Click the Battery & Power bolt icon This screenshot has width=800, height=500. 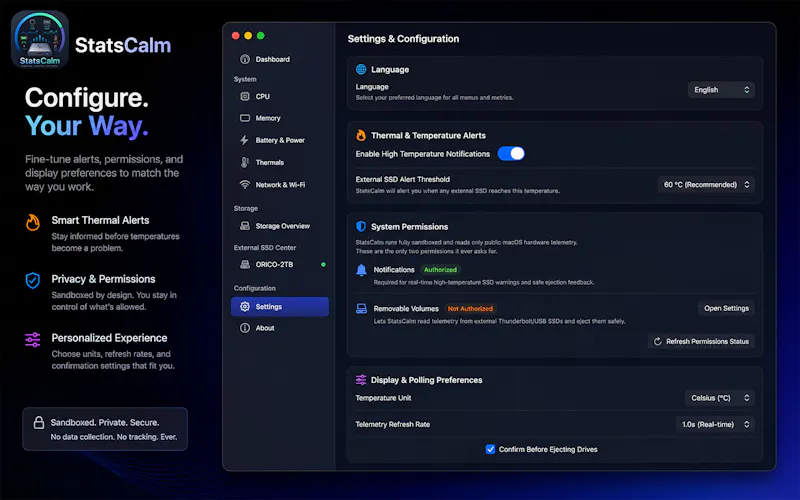[244, 140]
